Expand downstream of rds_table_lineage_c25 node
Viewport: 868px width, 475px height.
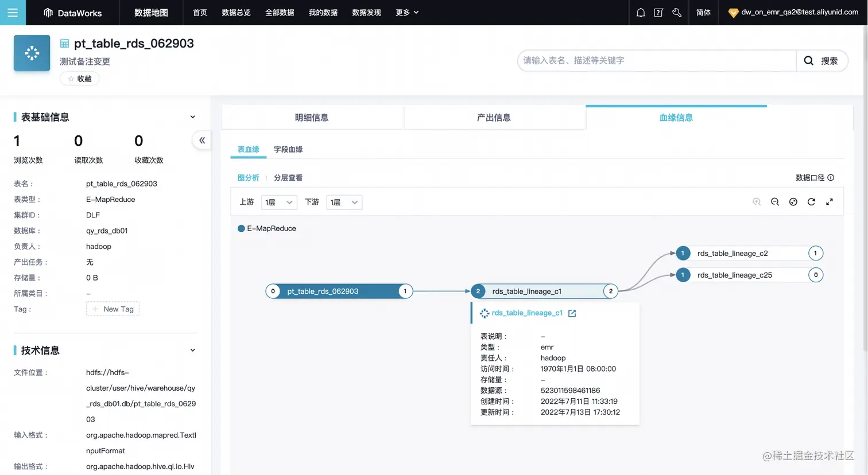[815, 275]
